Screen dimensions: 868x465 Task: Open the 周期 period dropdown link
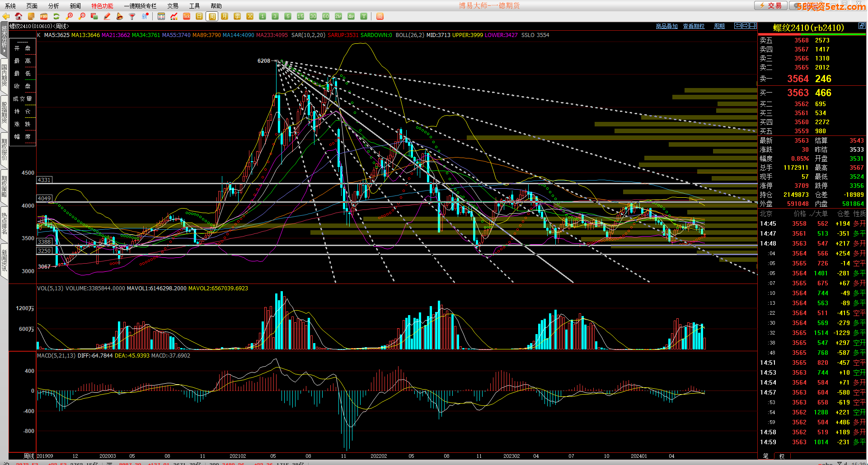(x=719, y=26)
